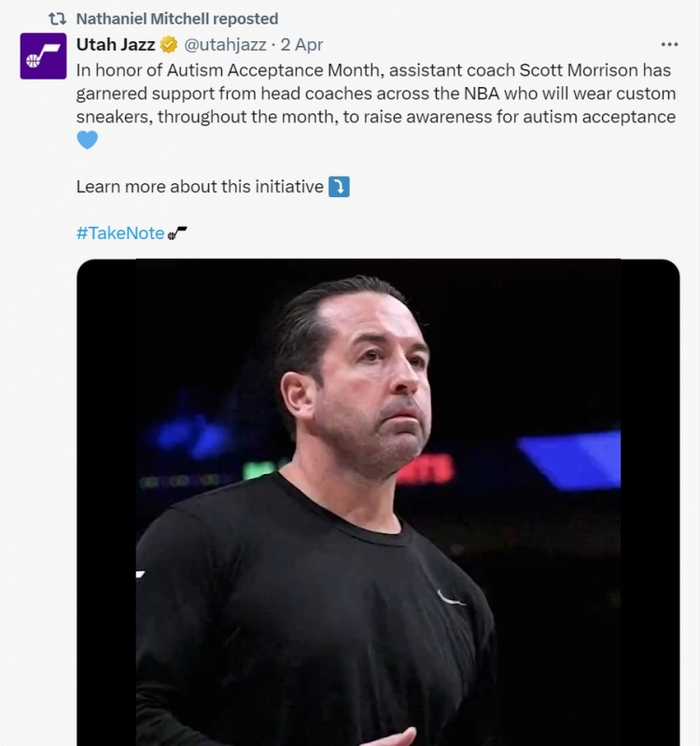Click the Jazz note emoji beside #TakeNote
Viewport: 700px width, 746px height.
point(177,233)
